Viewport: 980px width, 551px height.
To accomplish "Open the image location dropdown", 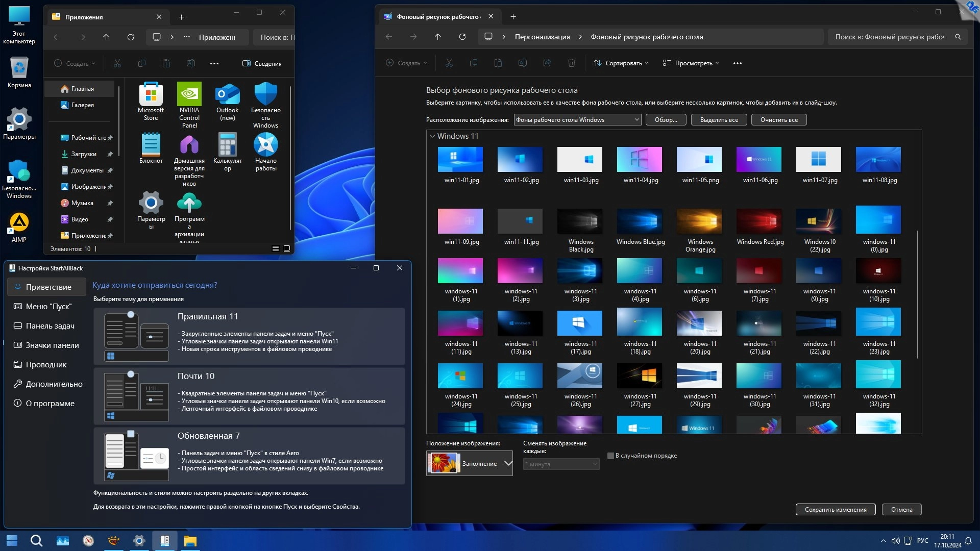I will 577,120.
